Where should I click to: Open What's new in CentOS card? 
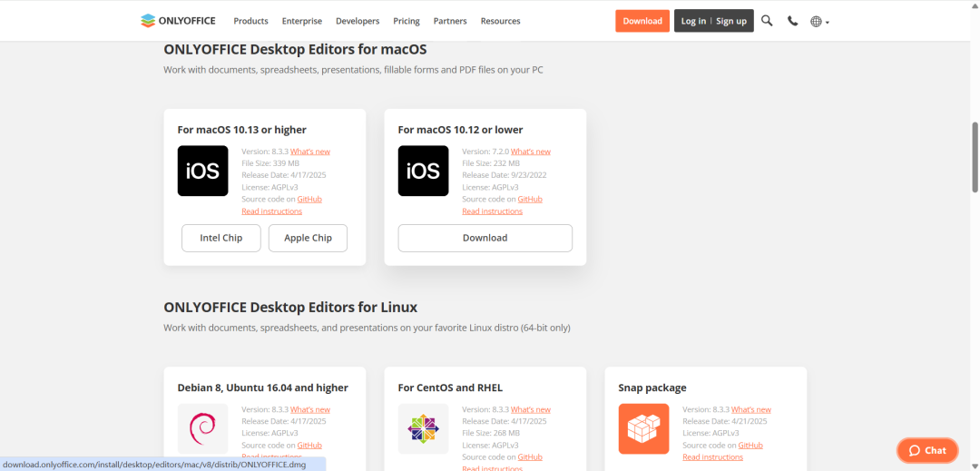point(531,409)
